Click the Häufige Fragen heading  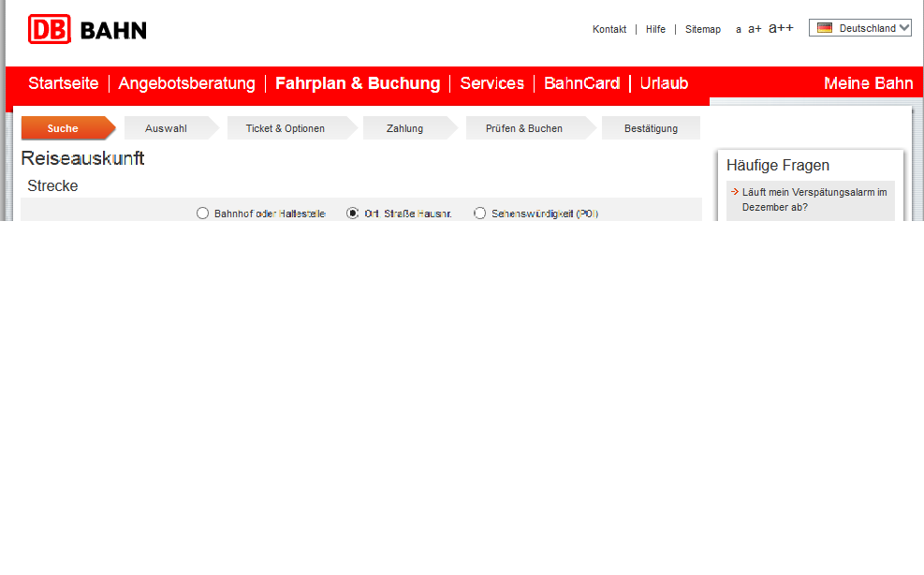click(x=778, y=166)
